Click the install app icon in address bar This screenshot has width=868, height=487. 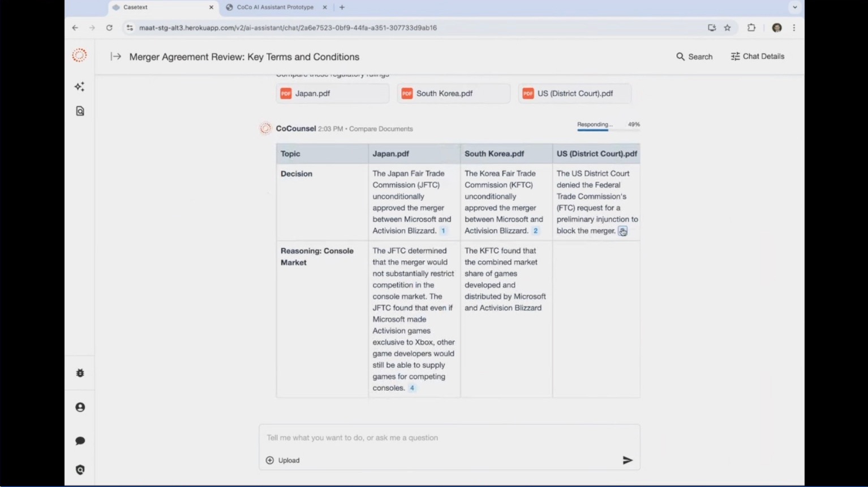712,28
